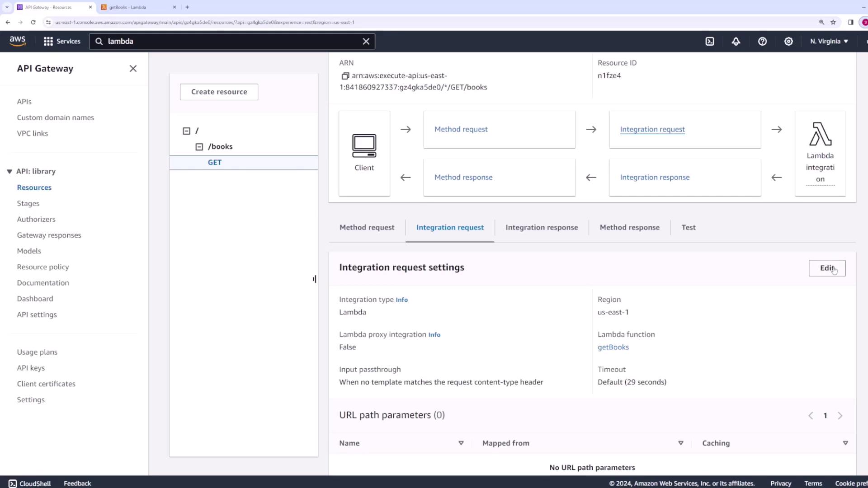
Task: Open Gateway responses in sidebar
Action: coord(49,235)
